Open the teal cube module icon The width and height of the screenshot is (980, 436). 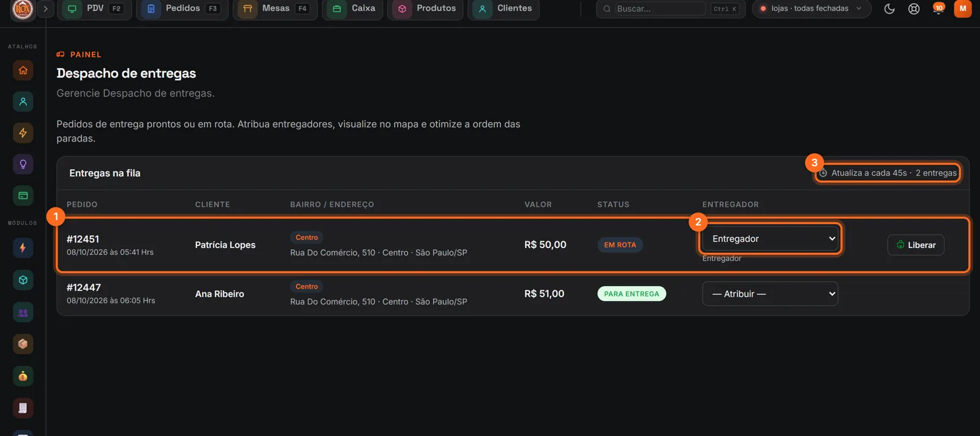23,280
